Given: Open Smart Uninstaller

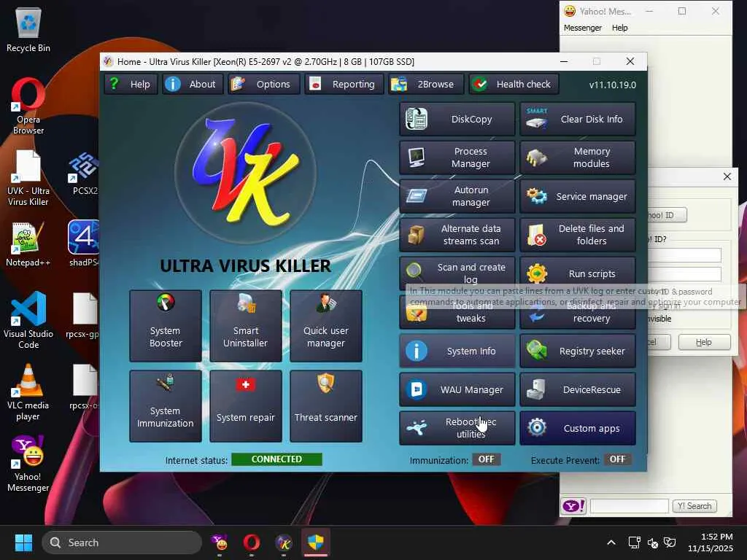Looking at the screenshot, I should 246,326.
